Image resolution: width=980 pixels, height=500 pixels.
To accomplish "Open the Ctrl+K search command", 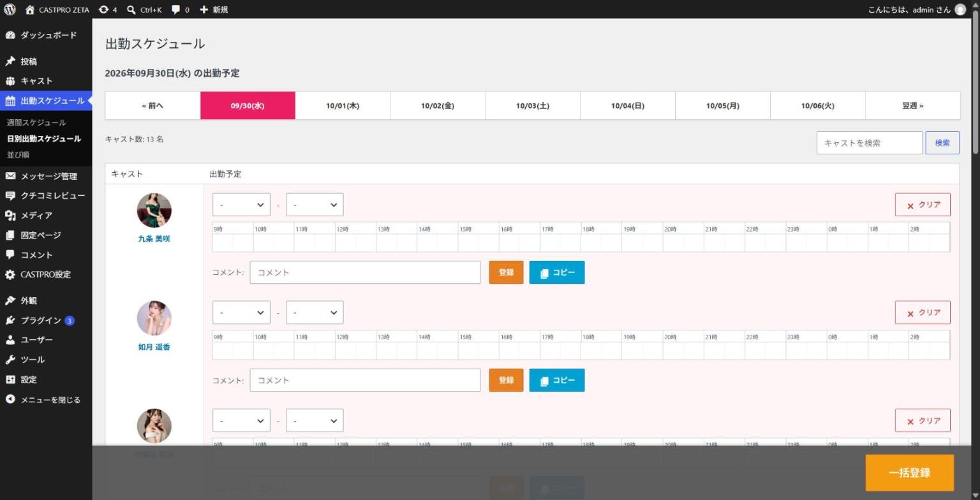I will pyautogui.click(x=144, y=10).
